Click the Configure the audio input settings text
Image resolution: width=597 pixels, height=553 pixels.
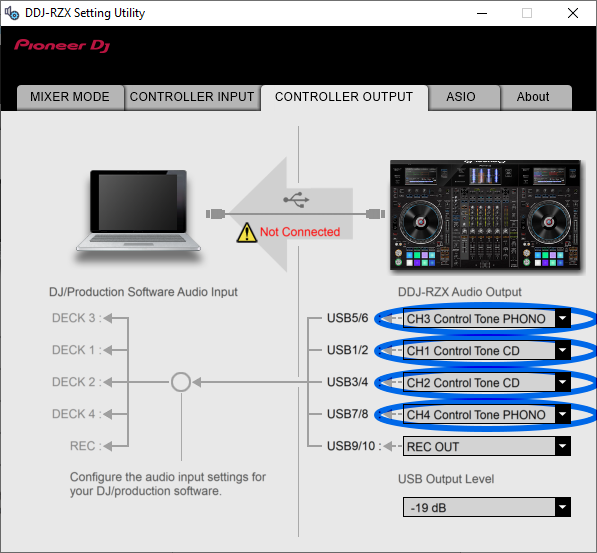pyautogui.click(x=168, y=484)
